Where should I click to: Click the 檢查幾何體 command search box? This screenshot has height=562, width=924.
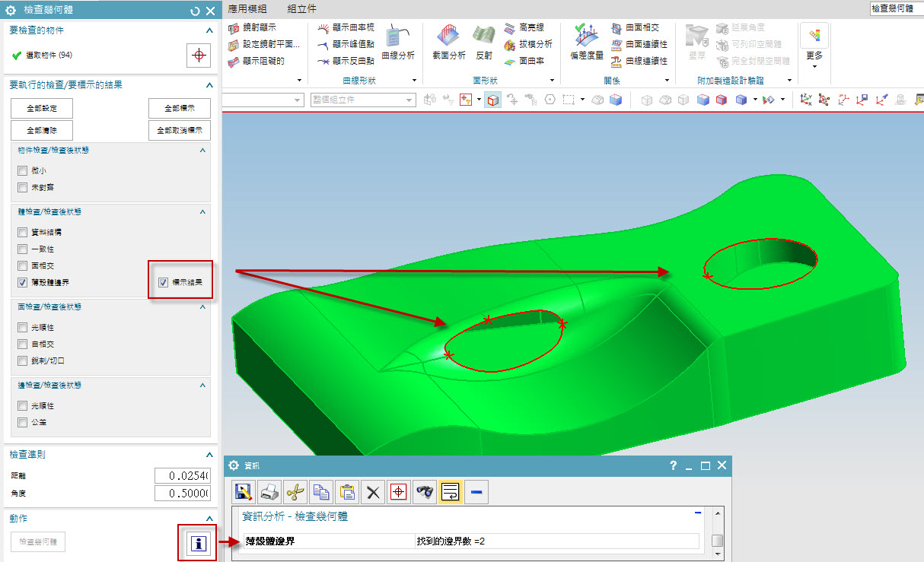[x=896, y=8]
